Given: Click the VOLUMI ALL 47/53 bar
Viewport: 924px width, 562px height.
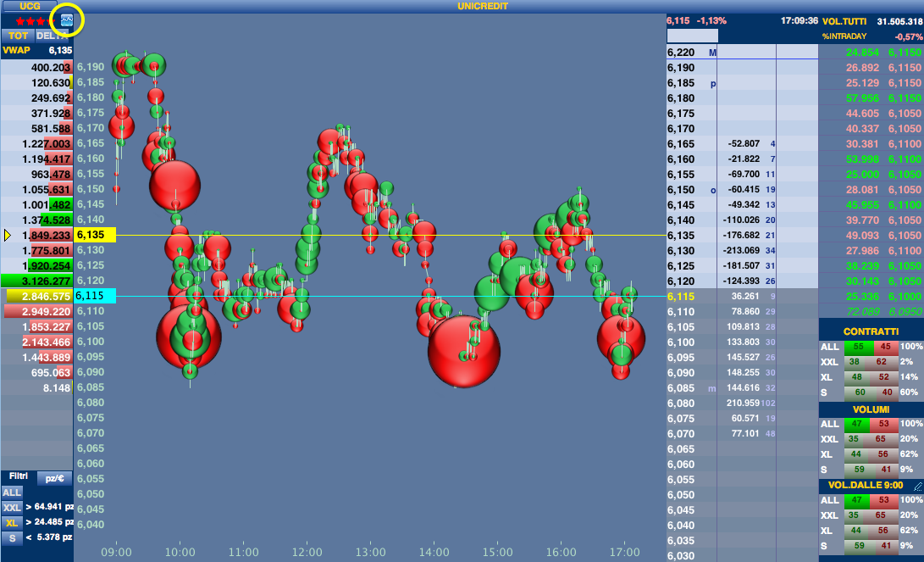Looking at the screenshot, I should (871, 424).
